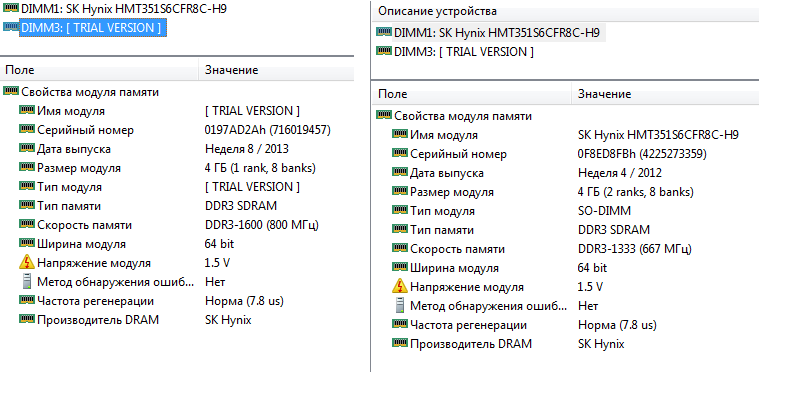Screen dimensions: 792x408
Task: Select highlighted DIMM3 TRIAL VERSION in left panel
Action: 92,28
